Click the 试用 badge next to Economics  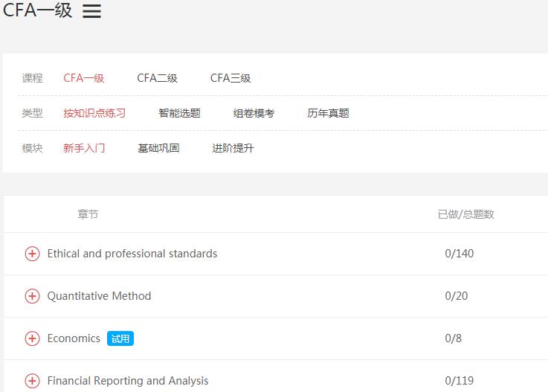(120, 338)
